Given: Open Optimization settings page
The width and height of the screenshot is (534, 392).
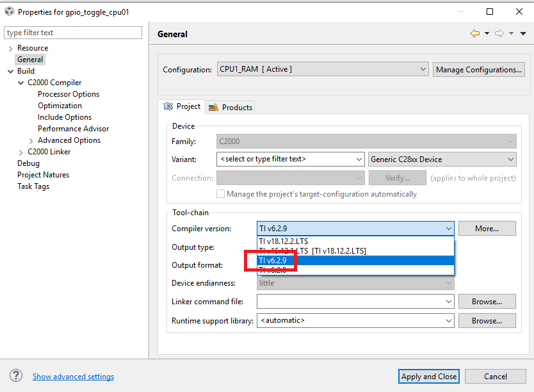Looking at the screenshot, I should pyautogui.click(x=60, y=106).
